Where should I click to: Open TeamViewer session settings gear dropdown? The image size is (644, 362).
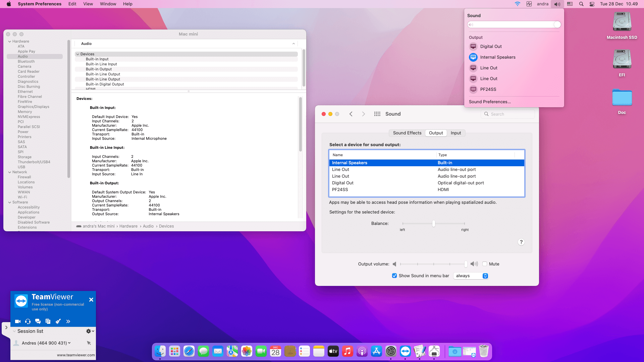point(90,331)
